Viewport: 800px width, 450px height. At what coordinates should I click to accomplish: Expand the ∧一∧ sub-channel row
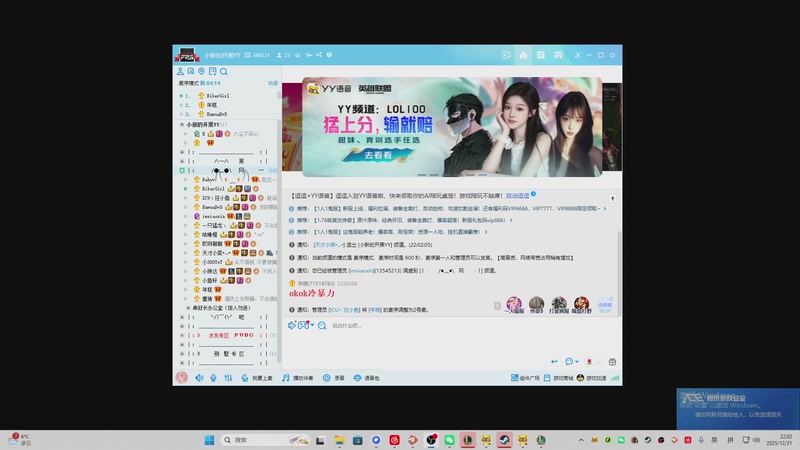tap(182, 161)
